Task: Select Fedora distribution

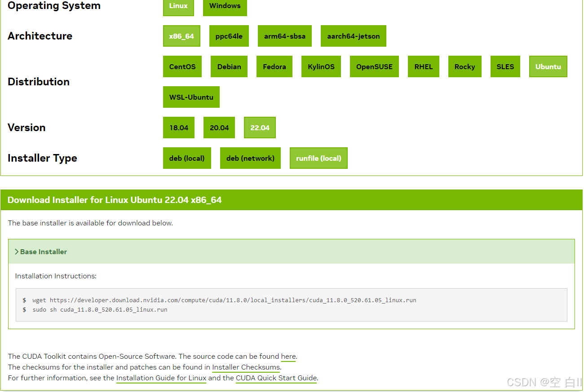Action: click(x=274, y=66)
